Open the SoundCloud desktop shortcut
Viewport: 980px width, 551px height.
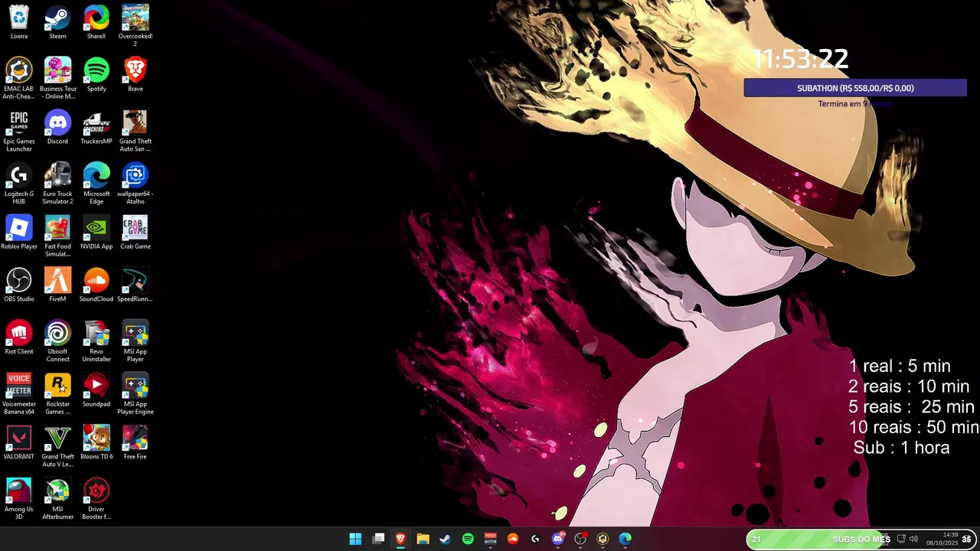pyautogui.click(x=96, y=285)
